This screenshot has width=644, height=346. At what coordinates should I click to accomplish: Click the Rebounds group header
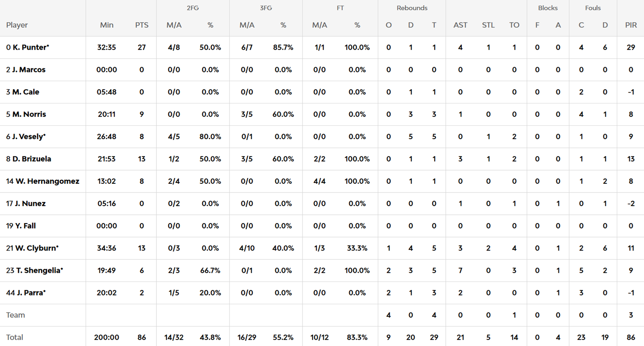click(x=412, y=8)
